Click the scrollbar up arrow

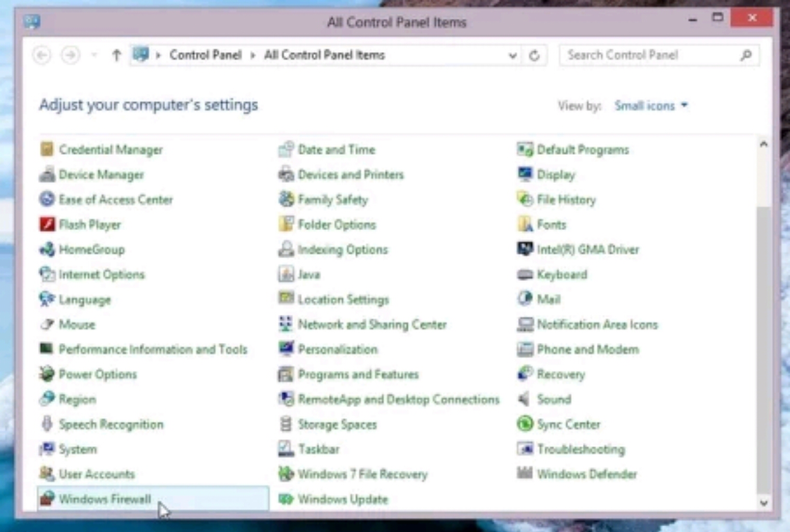point(764,144)
